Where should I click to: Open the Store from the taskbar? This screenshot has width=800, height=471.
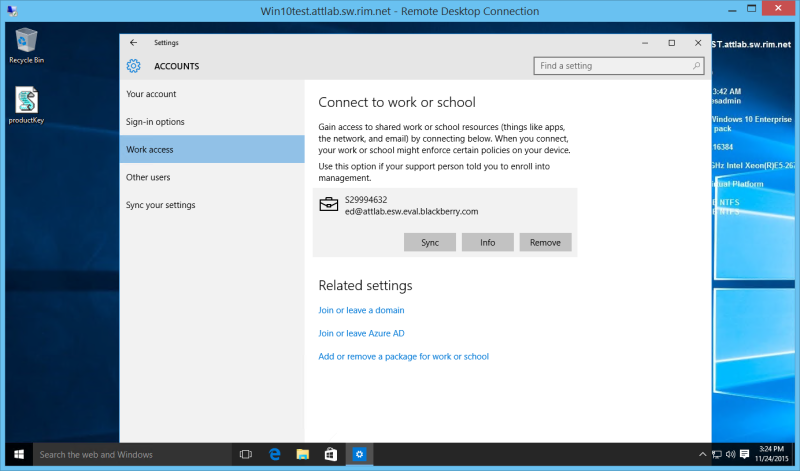click(x=331, y=454)
